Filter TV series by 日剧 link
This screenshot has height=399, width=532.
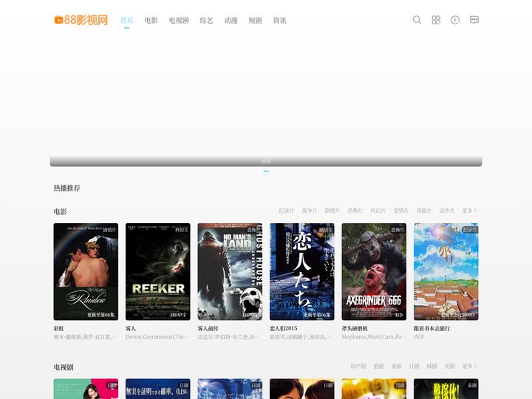[414, 366]
